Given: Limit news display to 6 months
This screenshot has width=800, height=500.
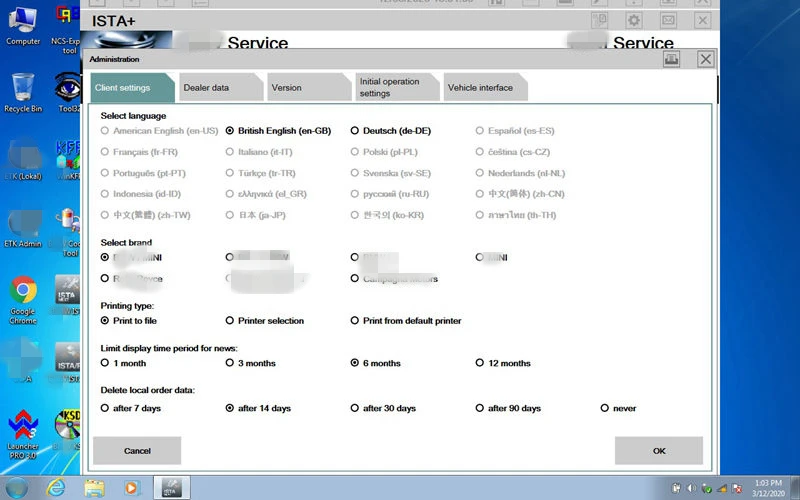Looking at the screenshot, I should pyautogui.click(x=376, y=363).
